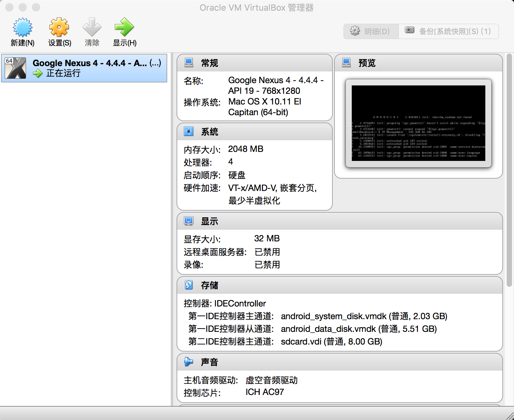Image resolution: width=514 pixels, height=420 pixels.
Task: Click the Discard (清除) arrow icon
Action: click(x=92, y=27)
